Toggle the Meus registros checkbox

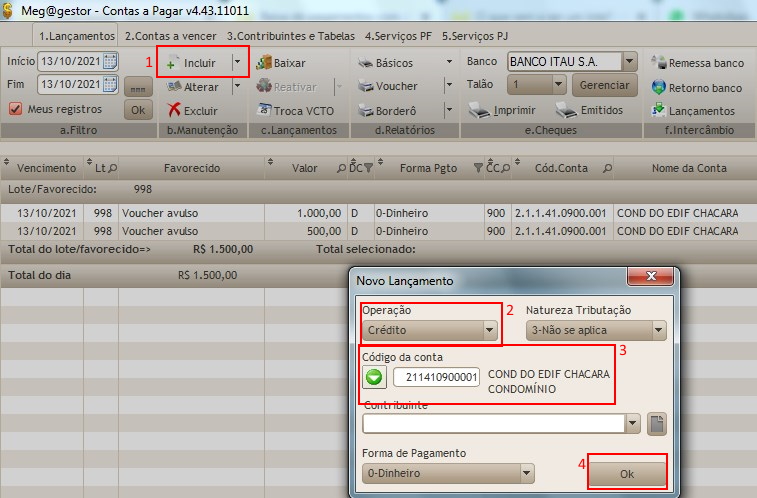coord(15,109)
